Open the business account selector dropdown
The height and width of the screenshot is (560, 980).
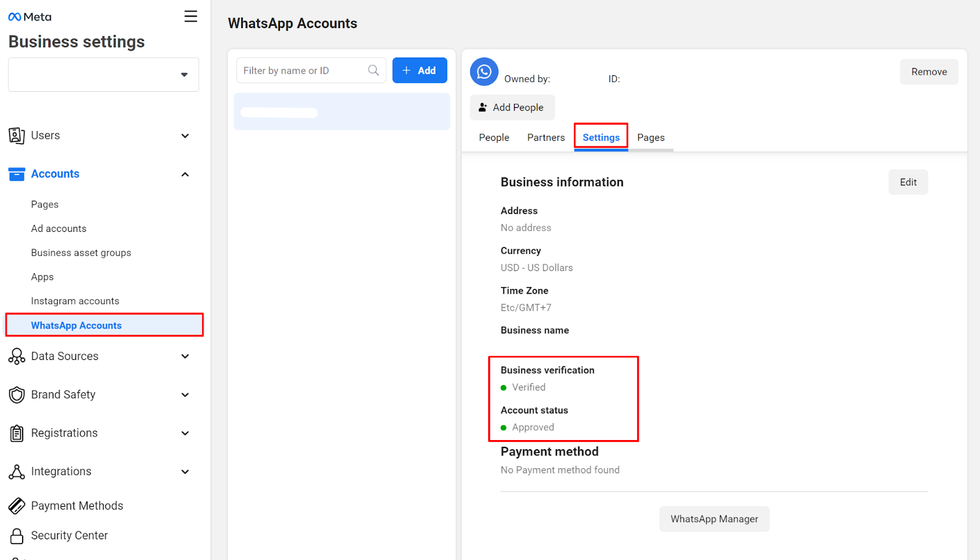point(104,75)
